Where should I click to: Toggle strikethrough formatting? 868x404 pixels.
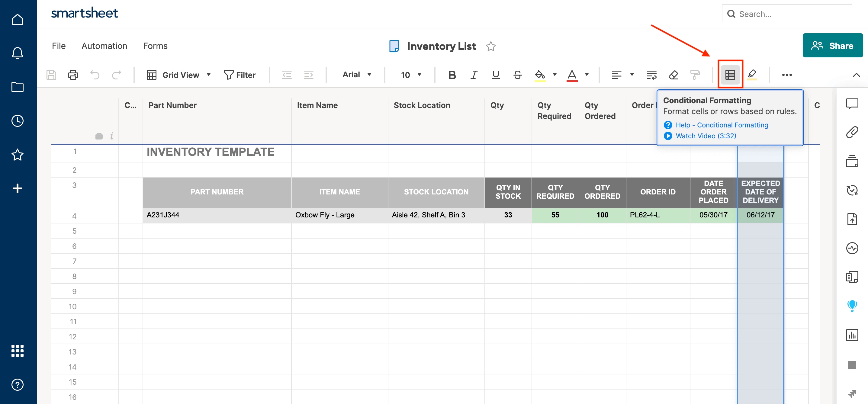coord(518,75)
